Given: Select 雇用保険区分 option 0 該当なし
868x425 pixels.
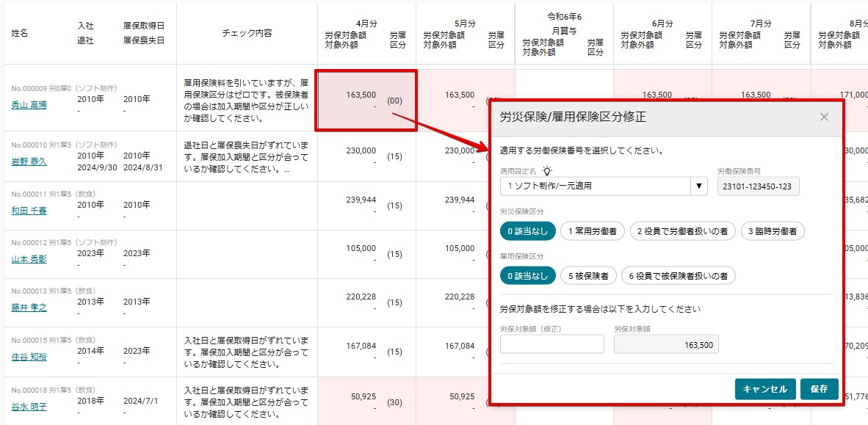Looking at the screenshot, I should tap(527, 275).
